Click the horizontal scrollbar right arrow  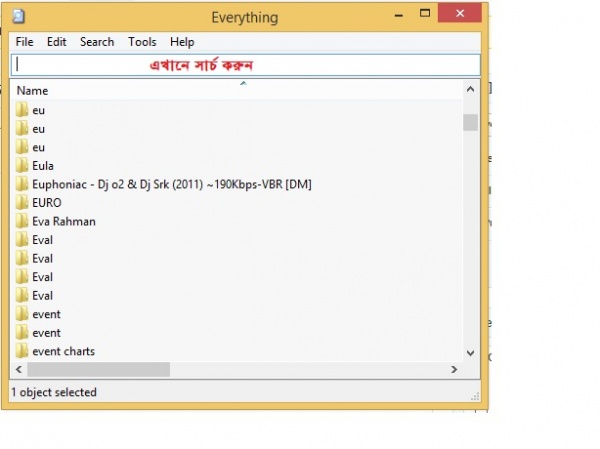[x=454, y=369]
